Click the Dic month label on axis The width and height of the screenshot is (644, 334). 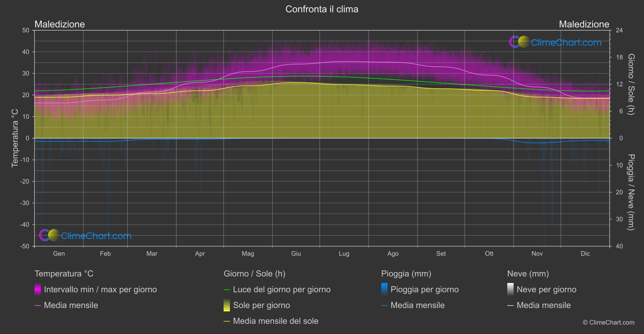[x=585, y=253]
